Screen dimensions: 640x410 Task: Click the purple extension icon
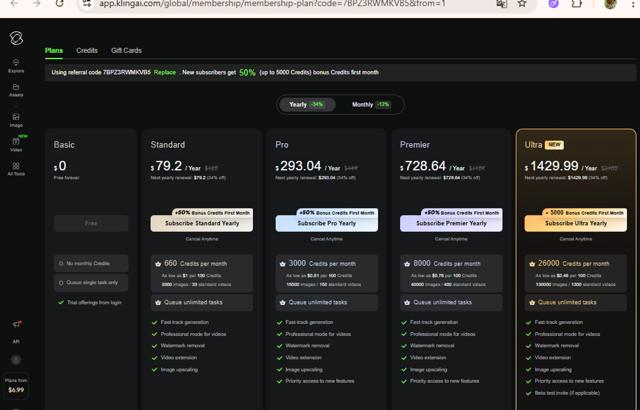[x=553, y=4]
